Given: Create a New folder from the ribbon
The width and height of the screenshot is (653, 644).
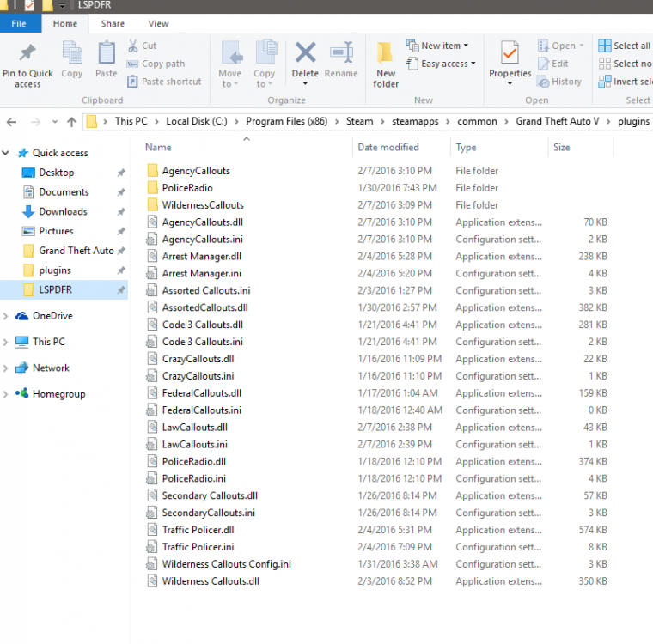Looking at the screenshot, I should [x=386, y=65].
